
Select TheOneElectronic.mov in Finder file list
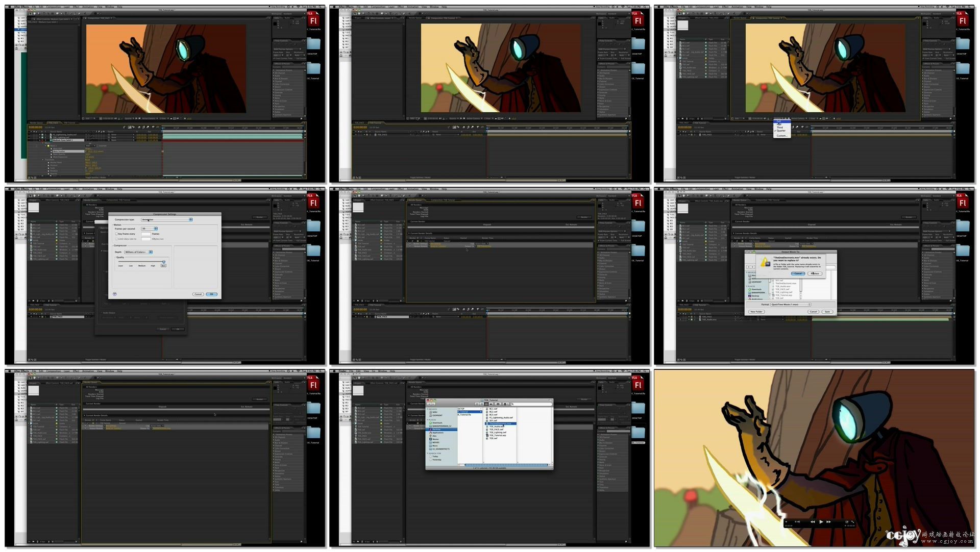500,423
